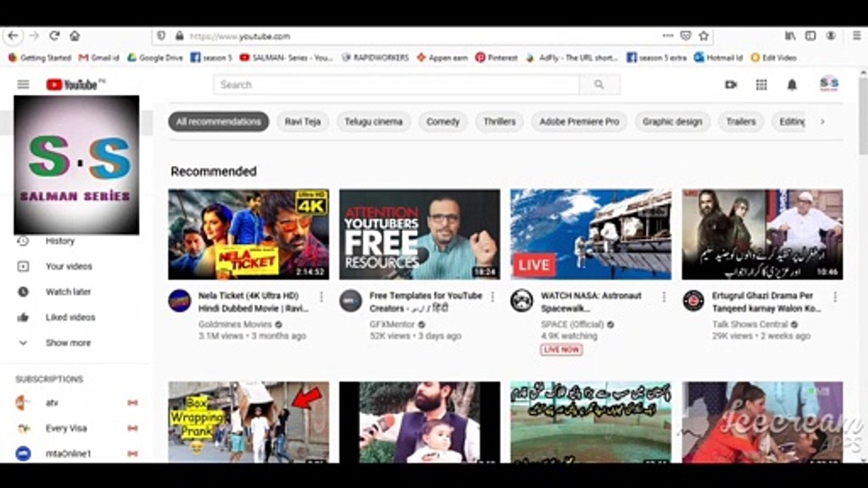Bookmark this page with star icon
This screenshot has height=488, width=868.
[704, 36]
